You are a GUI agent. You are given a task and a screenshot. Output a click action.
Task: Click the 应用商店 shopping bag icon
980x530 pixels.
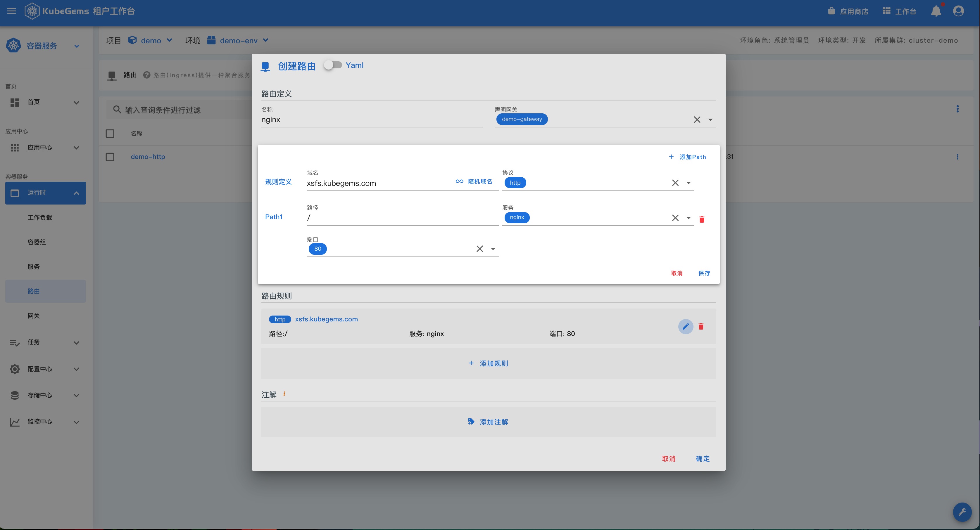831,11
